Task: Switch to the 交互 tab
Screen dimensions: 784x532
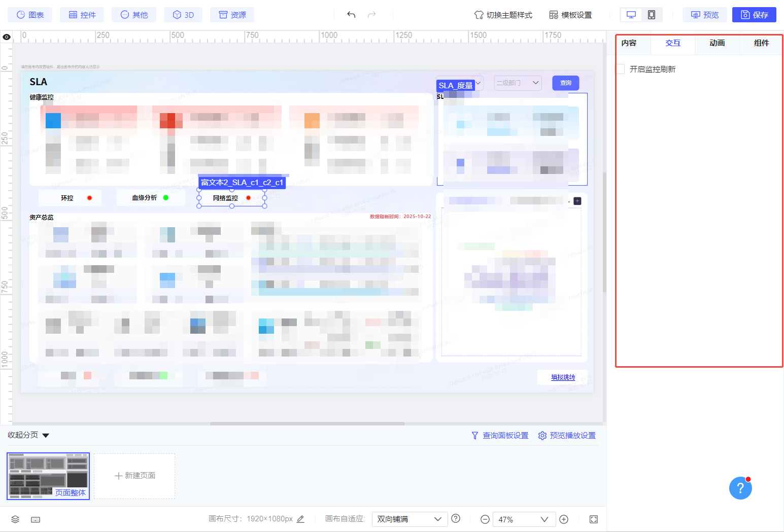Action: [673, 43]
